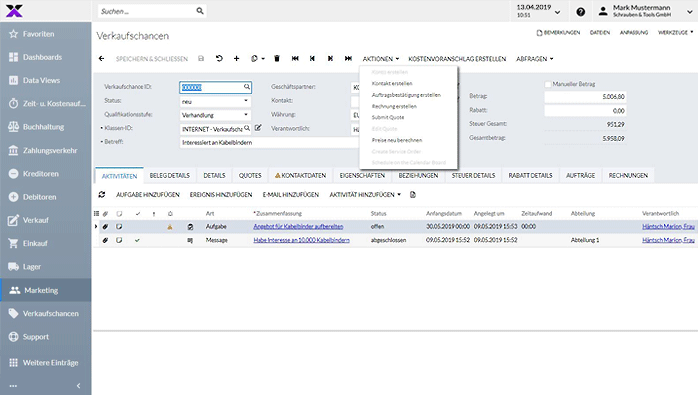The image size is (698, 395).
Task: Toggle the Manueller Betrag checkbox
Action: coord(548,84)
